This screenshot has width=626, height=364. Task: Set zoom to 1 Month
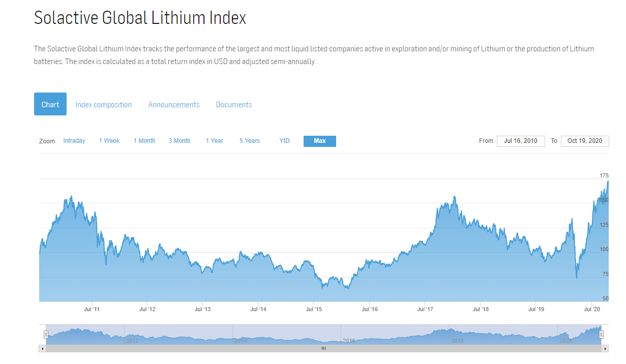[144, 141]
